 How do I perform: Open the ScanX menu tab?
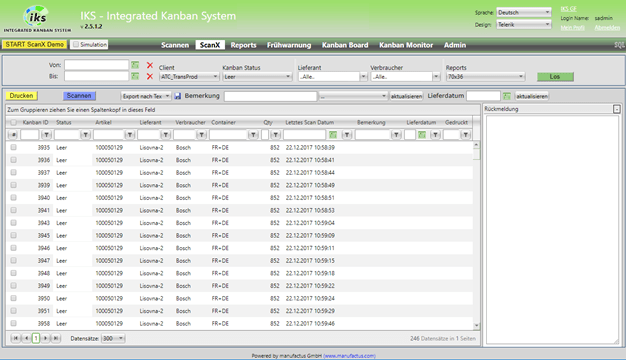click(210, 45)
